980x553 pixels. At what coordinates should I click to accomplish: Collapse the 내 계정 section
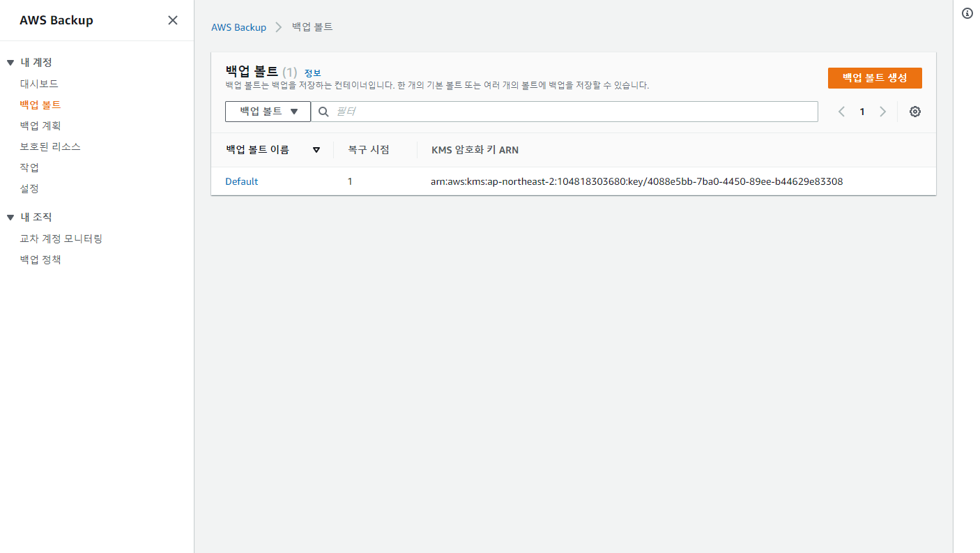pyautogui.click(x=10, y=63)
